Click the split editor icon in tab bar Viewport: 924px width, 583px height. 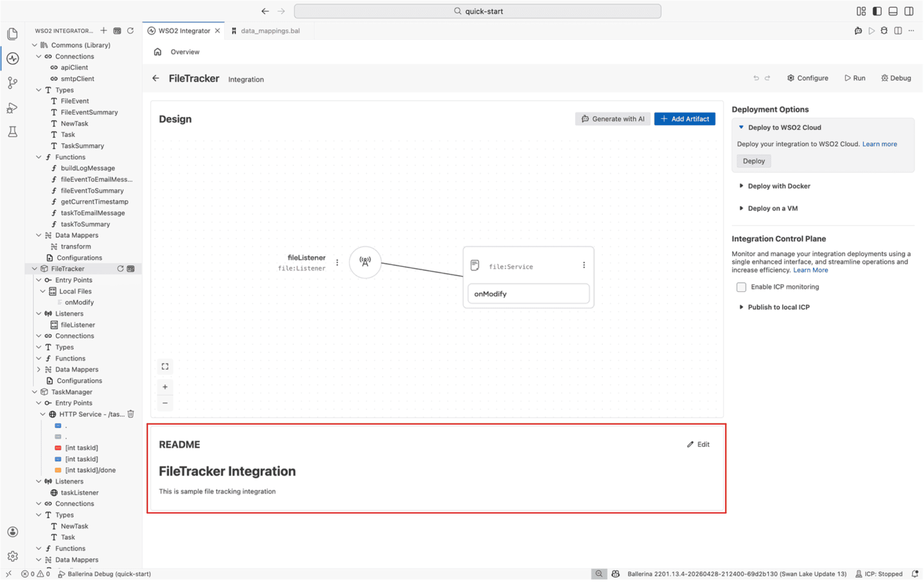[x=898, y=31]
